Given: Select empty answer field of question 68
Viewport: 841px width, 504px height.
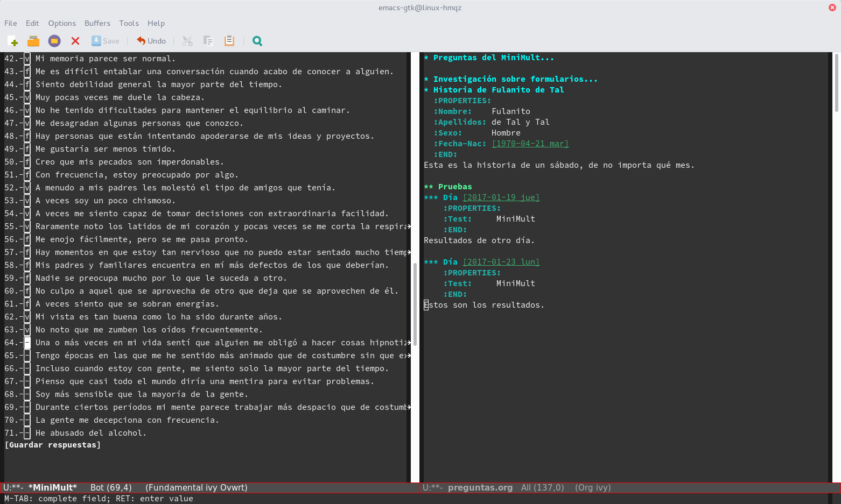Looking at the screenshot, I should click(27, 394).
